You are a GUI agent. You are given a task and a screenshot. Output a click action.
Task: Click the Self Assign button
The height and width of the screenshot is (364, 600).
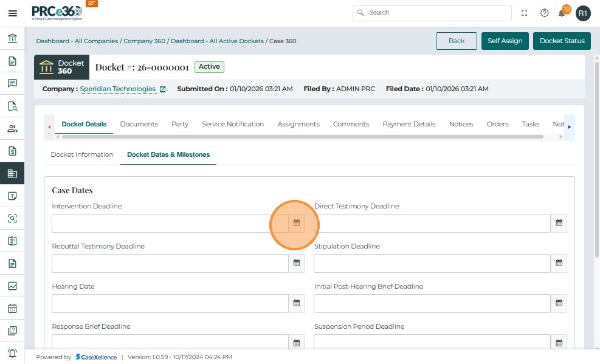[x=505, y=41]
